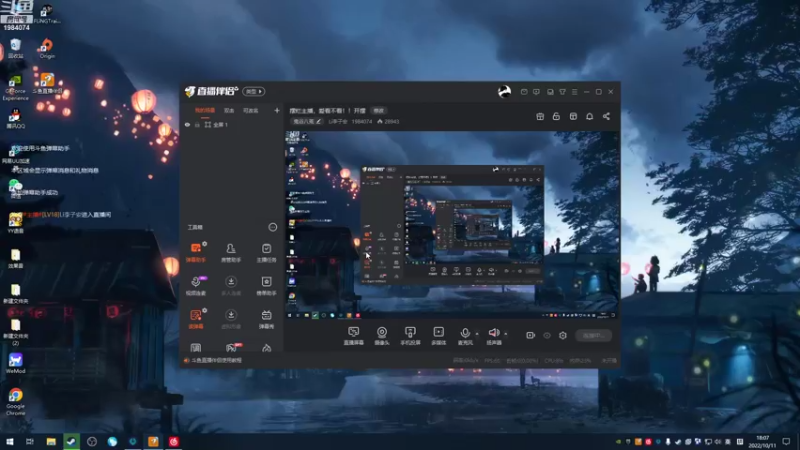The image size is (800, 450).
Task: Open WeMod desktop shortcut
Action: [x=15, y=363]
